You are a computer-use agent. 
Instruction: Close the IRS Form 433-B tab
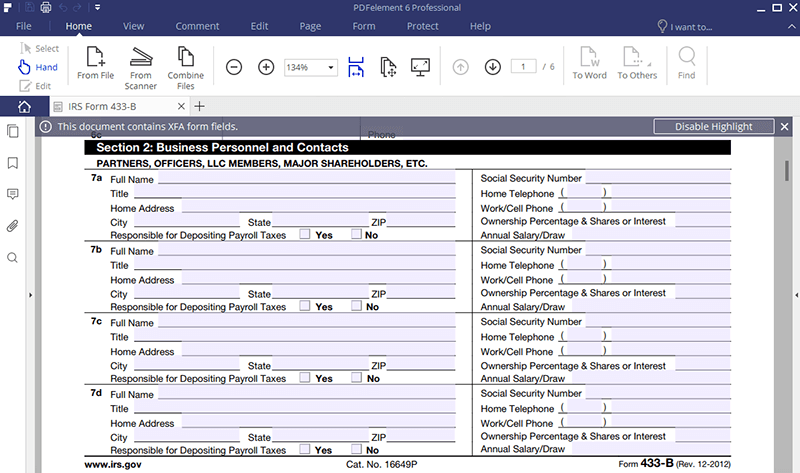tap(181, 106)
